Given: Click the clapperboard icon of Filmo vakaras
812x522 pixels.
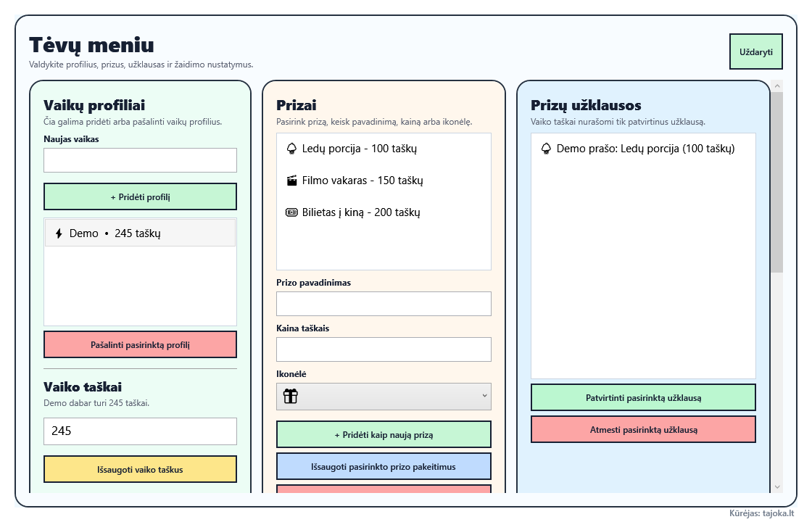Looking at the screenshot, I should tap(291, 181).
